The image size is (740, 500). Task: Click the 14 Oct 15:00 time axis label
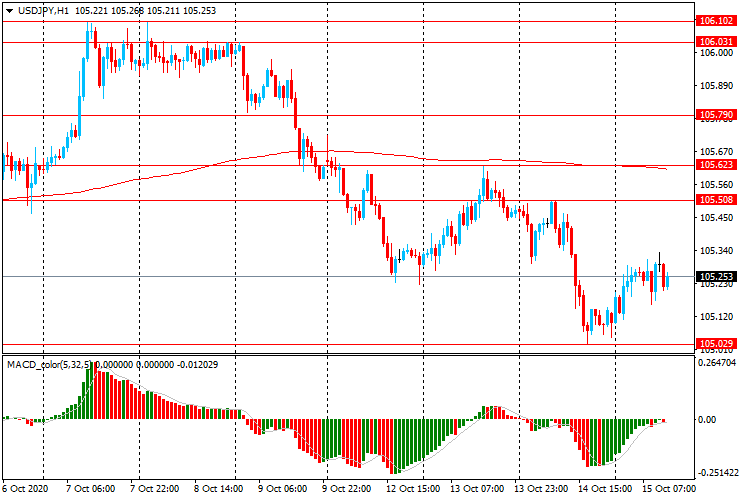pos(605,488)
